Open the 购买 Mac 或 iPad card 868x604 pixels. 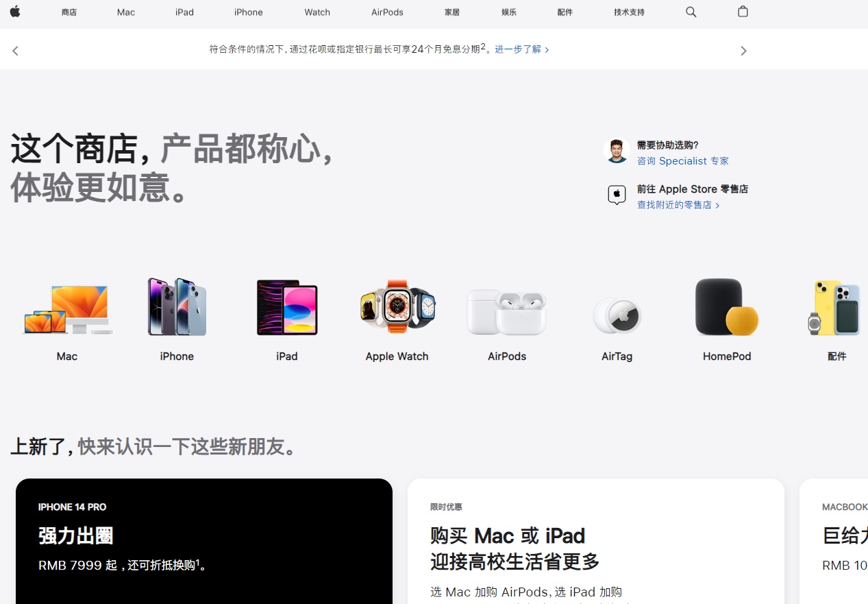[596, 542]
